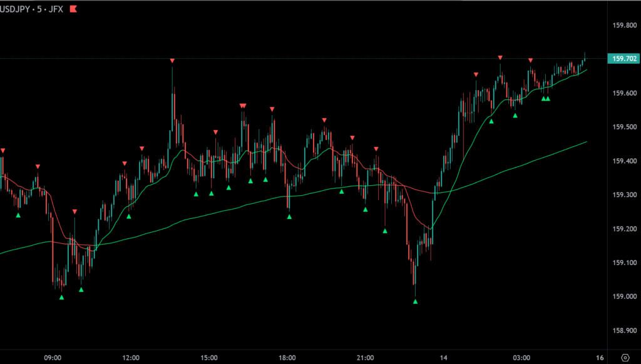
Task: Select the 158.900 price scale label
Action: coord(623,330)
